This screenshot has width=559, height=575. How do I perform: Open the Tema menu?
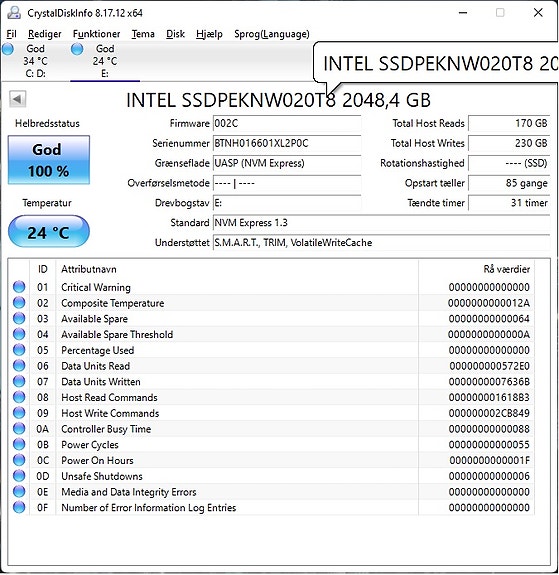(143, 34)
